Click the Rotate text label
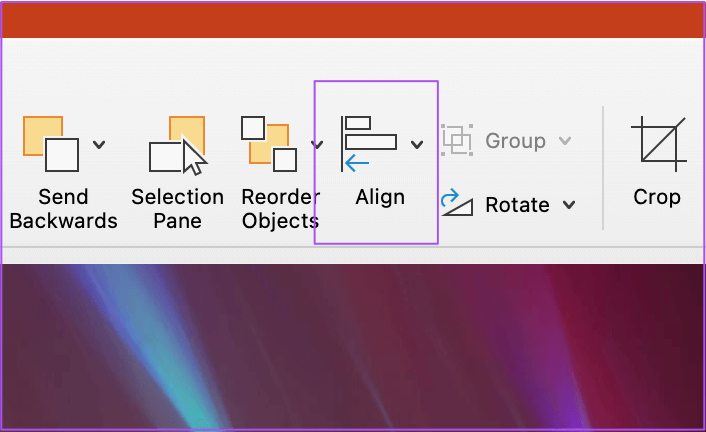The image size is (706, 432). 517,205
